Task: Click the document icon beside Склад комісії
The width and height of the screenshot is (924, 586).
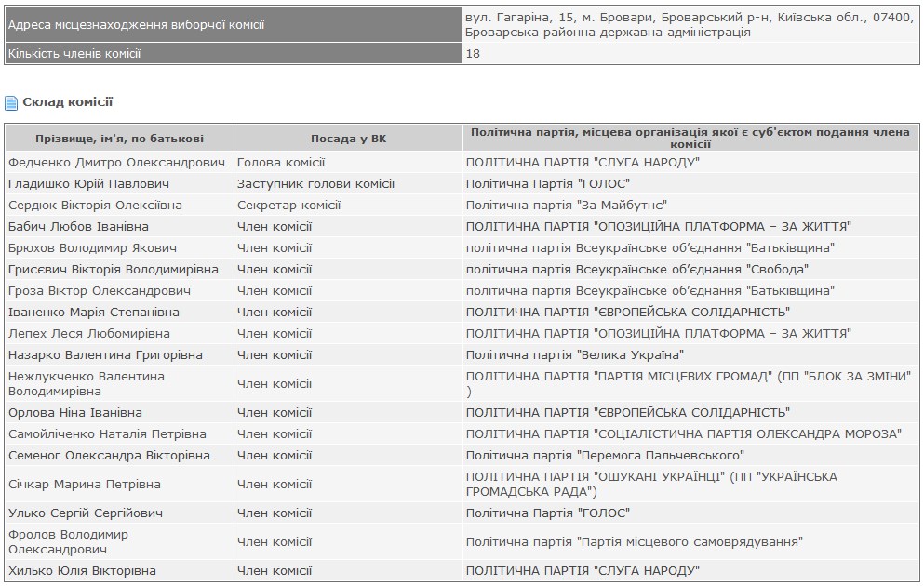Action: tap(11, 103)
